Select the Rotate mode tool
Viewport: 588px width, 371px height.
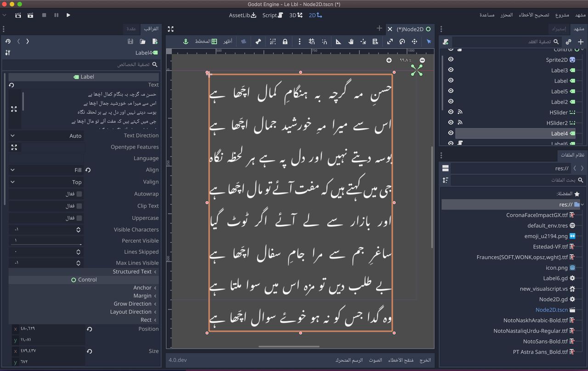coord(402,41)
